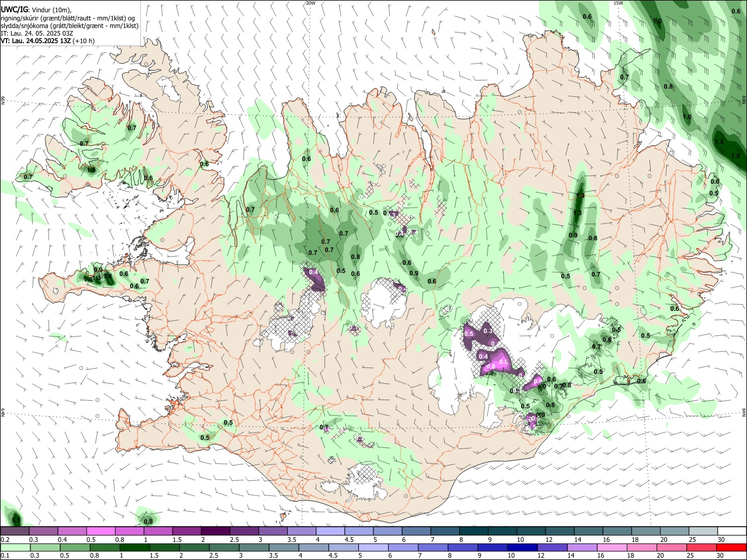Pick the lower legend pale blue 5 swatch
This screenshot has height=560, width=747.
tap(373, 547)
